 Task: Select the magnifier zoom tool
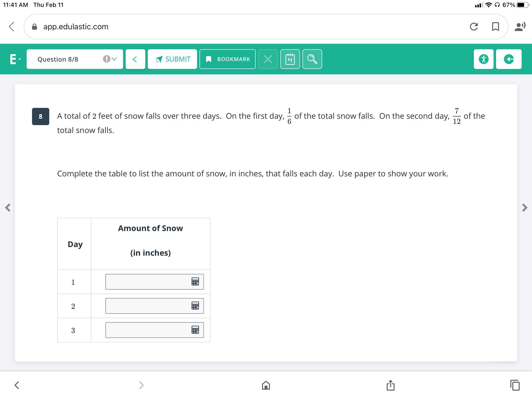[x=312, y=59]
